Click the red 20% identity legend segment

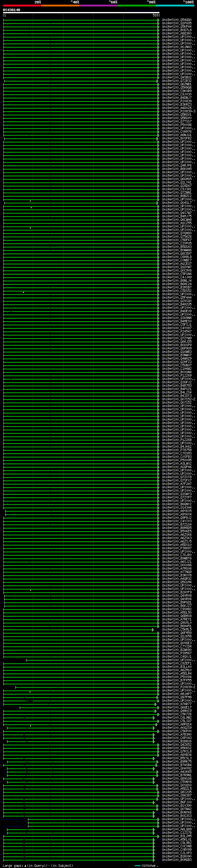point(22,6)
